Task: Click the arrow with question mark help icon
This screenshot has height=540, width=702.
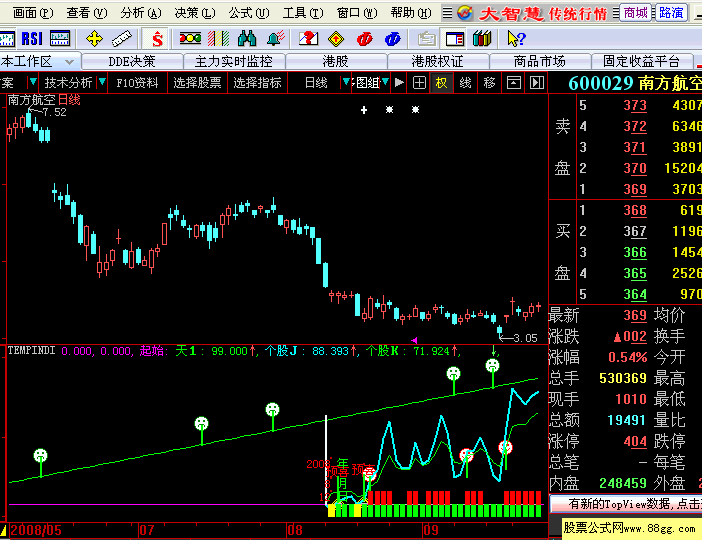Action: (x=516, y=39)
